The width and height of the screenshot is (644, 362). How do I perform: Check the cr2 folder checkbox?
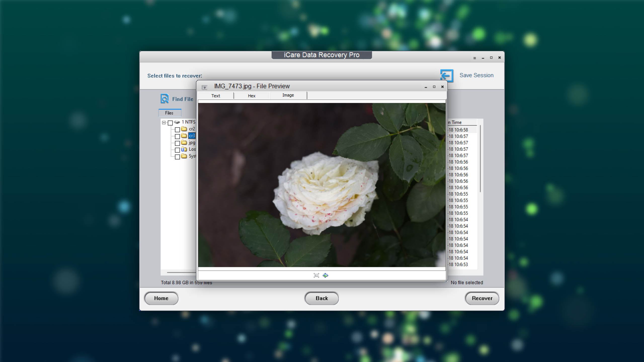(x=177, y=129)
